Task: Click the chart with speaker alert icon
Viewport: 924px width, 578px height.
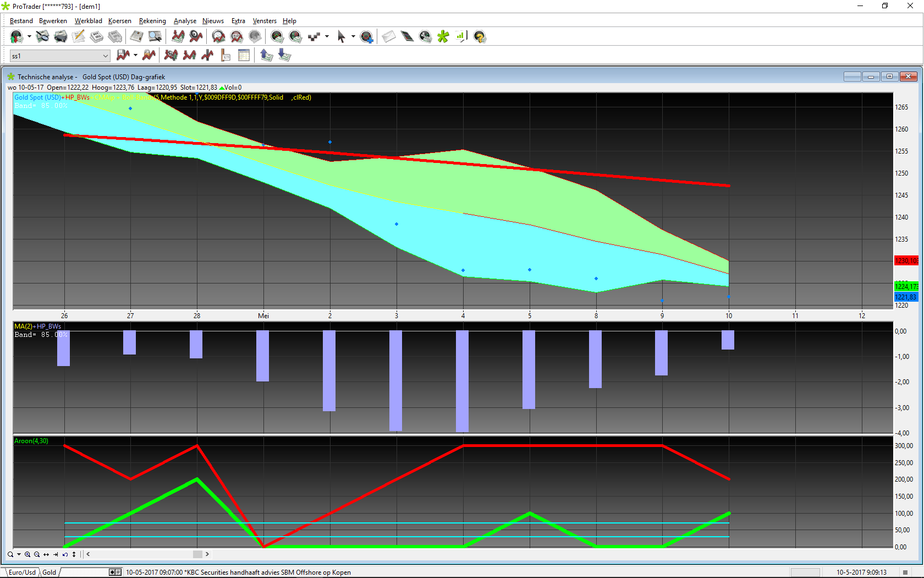Action: click(x=196, y=37)
